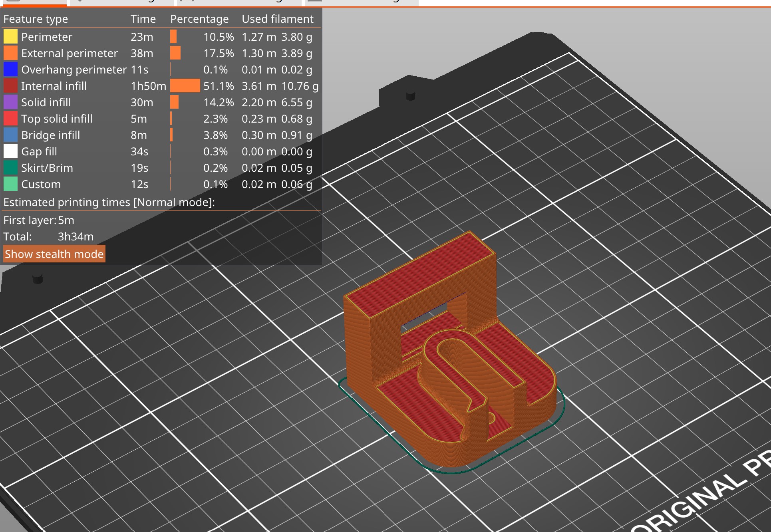Toggle External perimeter orange swatch

point(10,53)
